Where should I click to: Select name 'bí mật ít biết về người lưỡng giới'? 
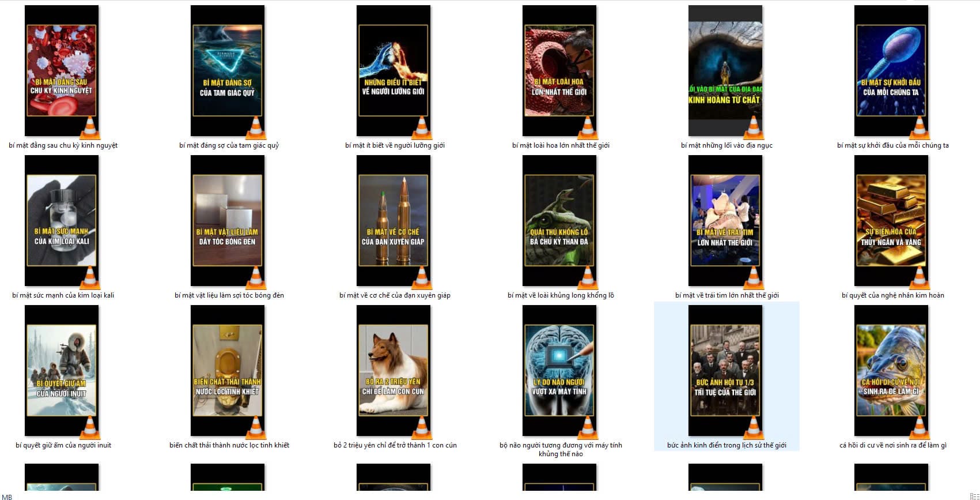click(x=395, y=145)
